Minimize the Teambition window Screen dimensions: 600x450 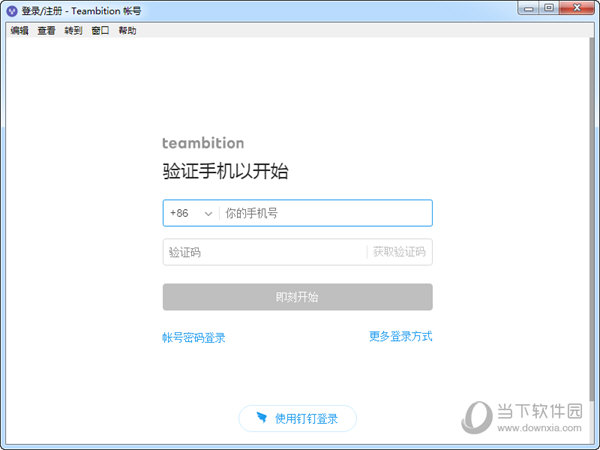tap(529, 8)
